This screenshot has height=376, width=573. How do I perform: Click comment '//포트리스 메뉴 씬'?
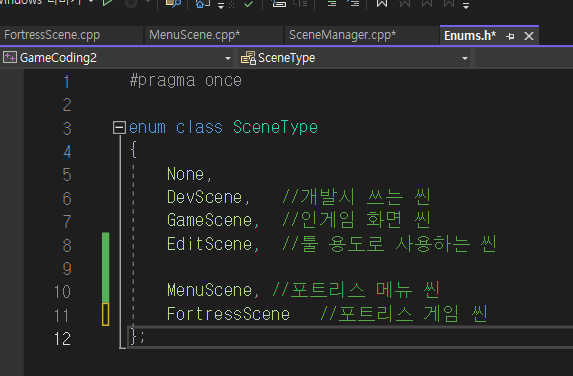click(x=356, y=290)
